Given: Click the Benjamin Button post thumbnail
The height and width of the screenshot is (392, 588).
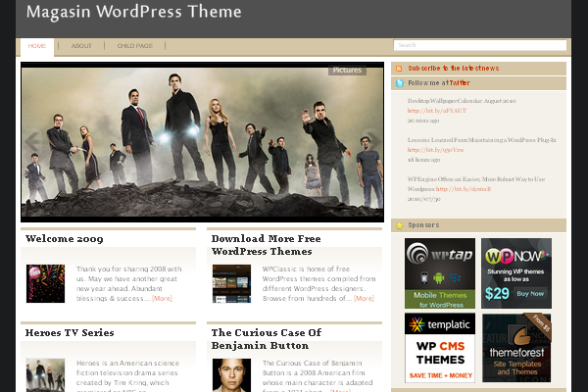Looking at the screenshot, I should click(231, 375).
